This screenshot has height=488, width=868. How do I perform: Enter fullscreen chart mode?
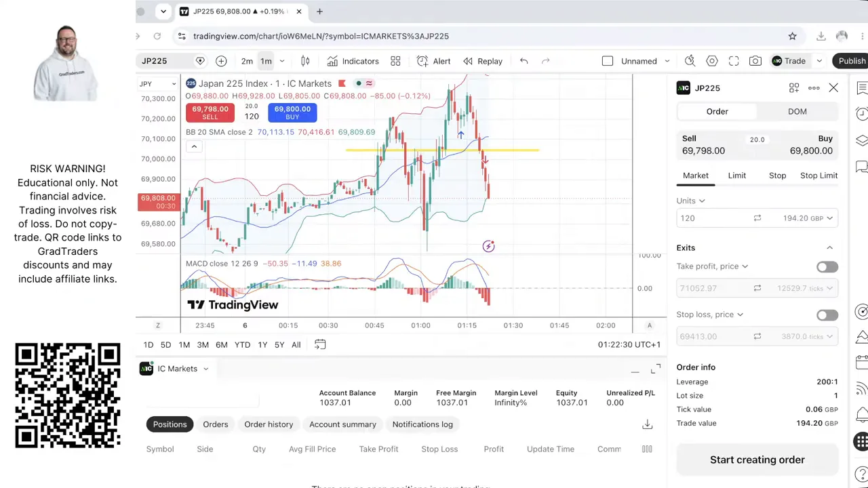(x=734, y=61)
